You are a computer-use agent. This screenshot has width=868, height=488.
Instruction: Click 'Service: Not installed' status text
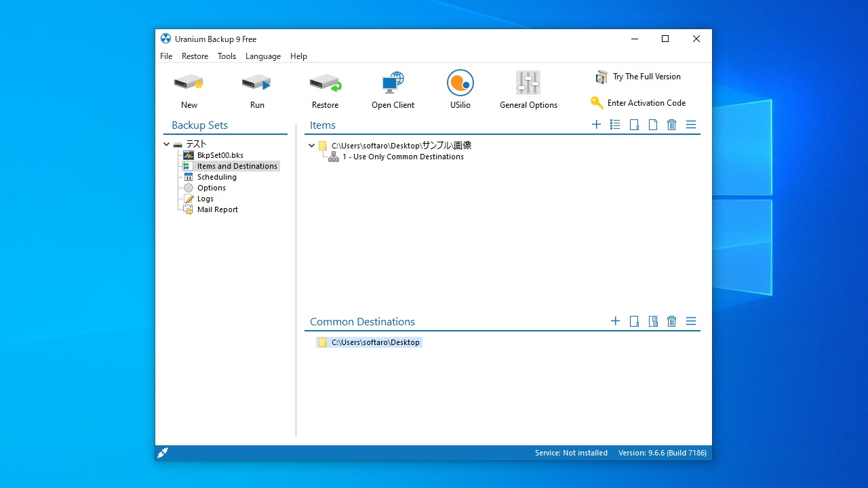click(571, 453)
